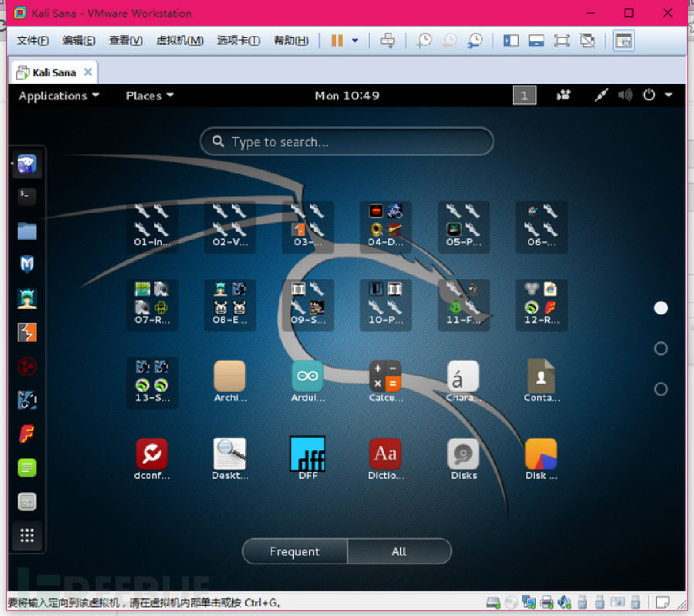
Task: Open the 01 app folder
Action: pos(151,226)
